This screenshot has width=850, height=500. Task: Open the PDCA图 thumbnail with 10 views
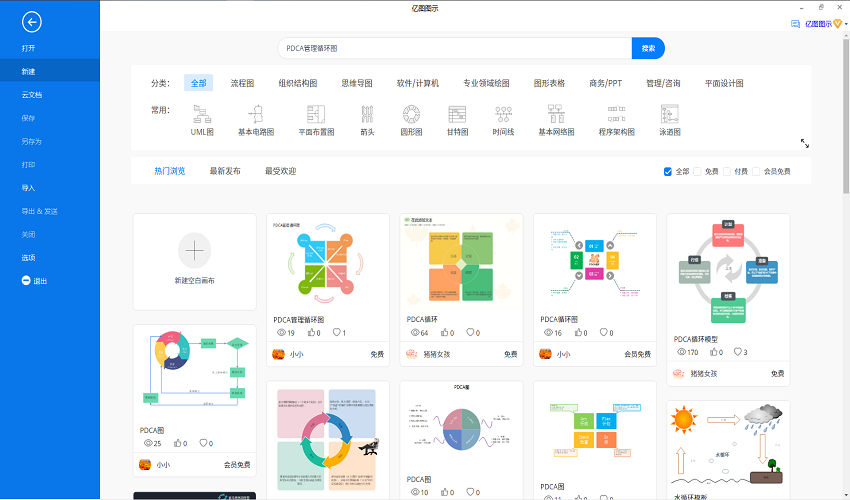pos(461,427)
